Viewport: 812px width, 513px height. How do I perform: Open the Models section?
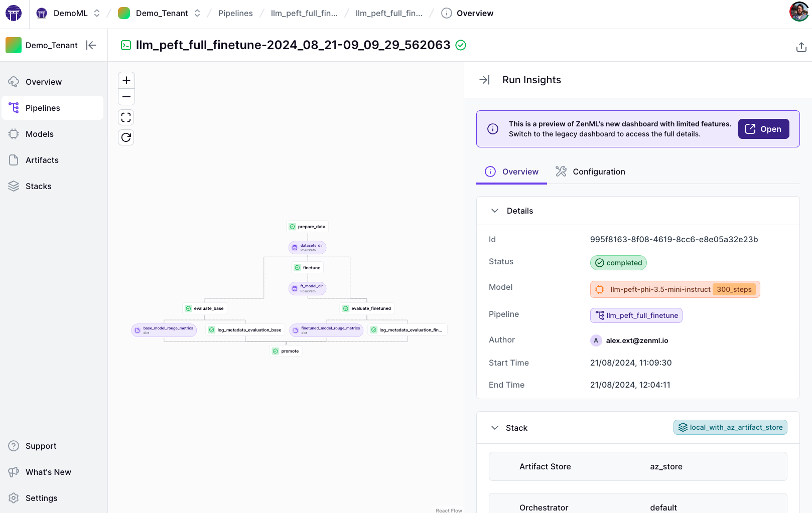[40, 134]
